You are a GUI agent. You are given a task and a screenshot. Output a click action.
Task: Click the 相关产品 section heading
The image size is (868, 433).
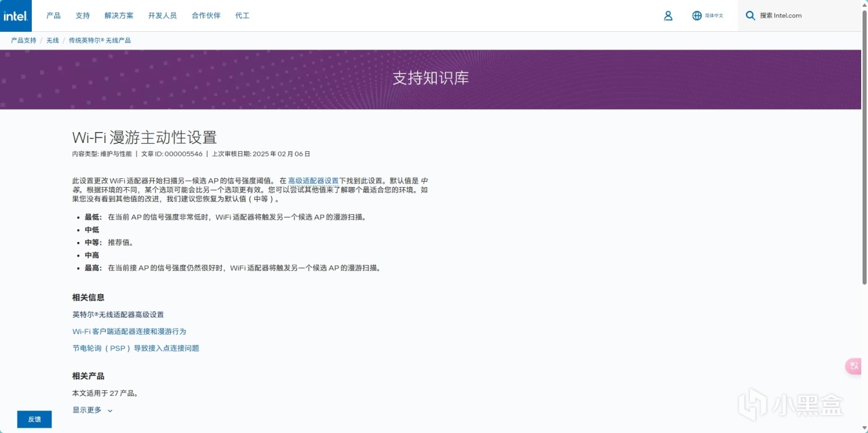pos(88,376)
